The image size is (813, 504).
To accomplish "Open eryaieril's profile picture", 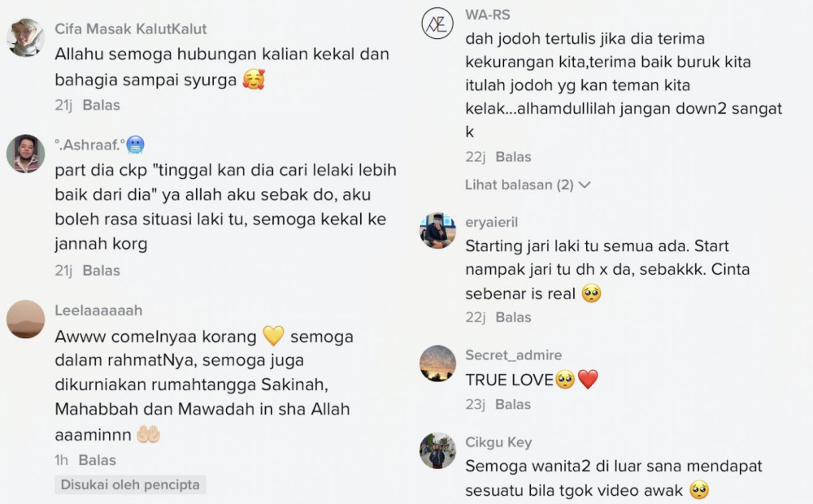I will [x=437, y=230].
